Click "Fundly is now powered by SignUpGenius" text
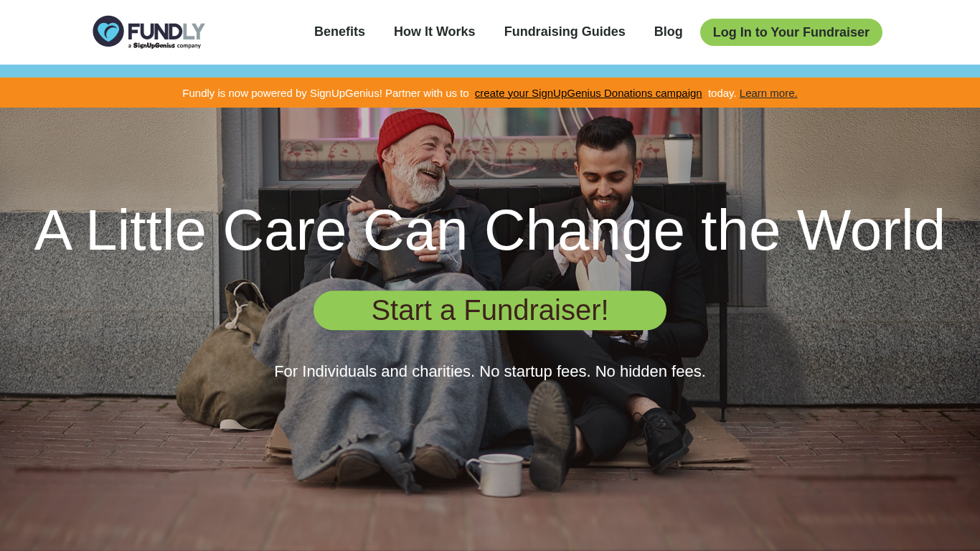 pos(282,93)
